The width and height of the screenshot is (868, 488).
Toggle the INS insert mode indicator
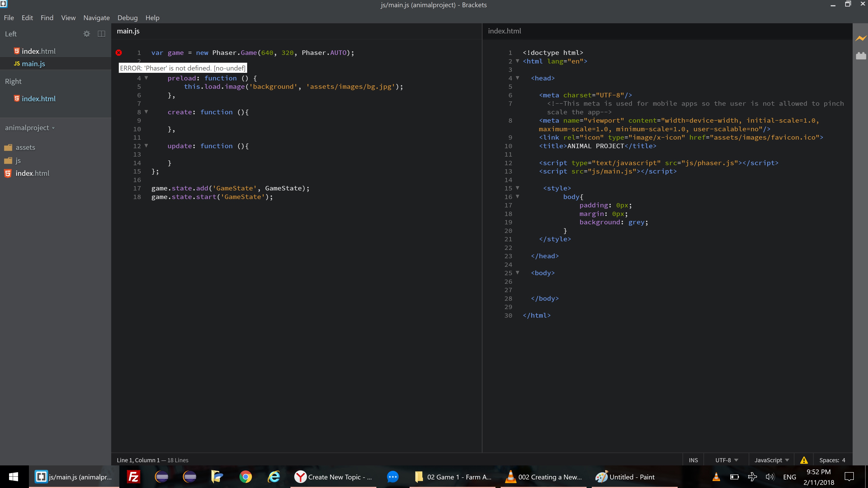[x=693, y=460]
